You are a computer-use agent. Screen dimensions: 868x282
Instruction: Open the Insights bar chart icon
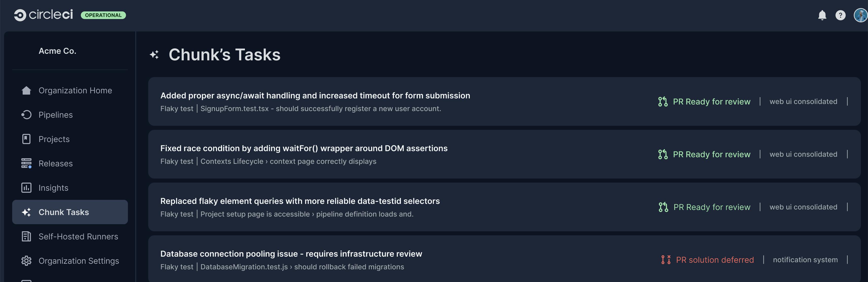(26, 187)
